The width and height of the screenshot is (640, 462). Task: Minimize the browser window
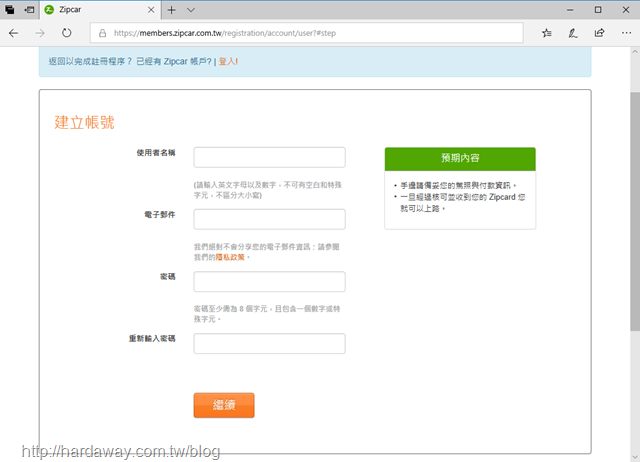pos(570,10)
